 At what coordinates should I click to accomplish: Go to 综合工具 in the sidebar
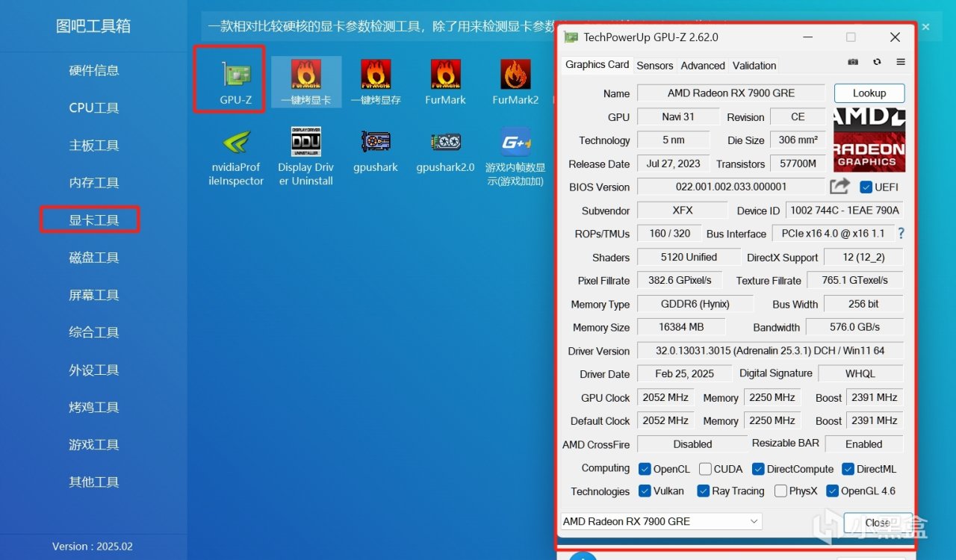pos(94,332)
